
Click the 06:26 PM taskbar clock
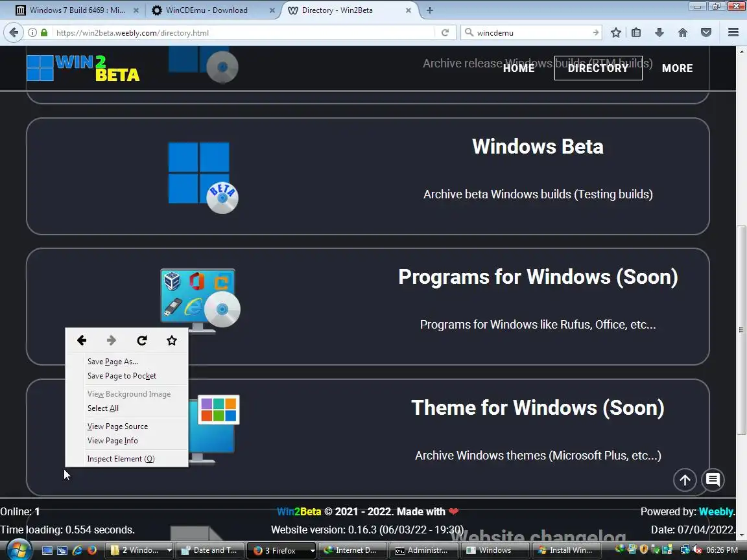pos(722,550)
